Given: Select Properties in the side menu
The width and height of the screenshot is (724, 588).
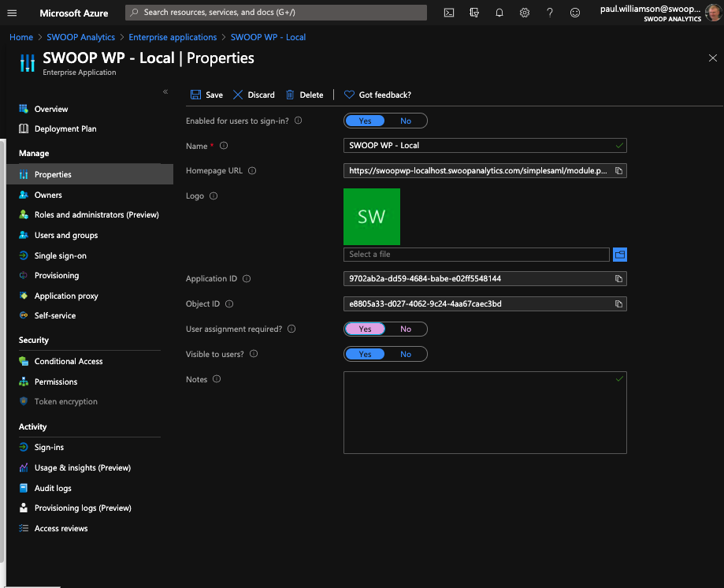Looking at the screenshot, I should tap(90, 174).
